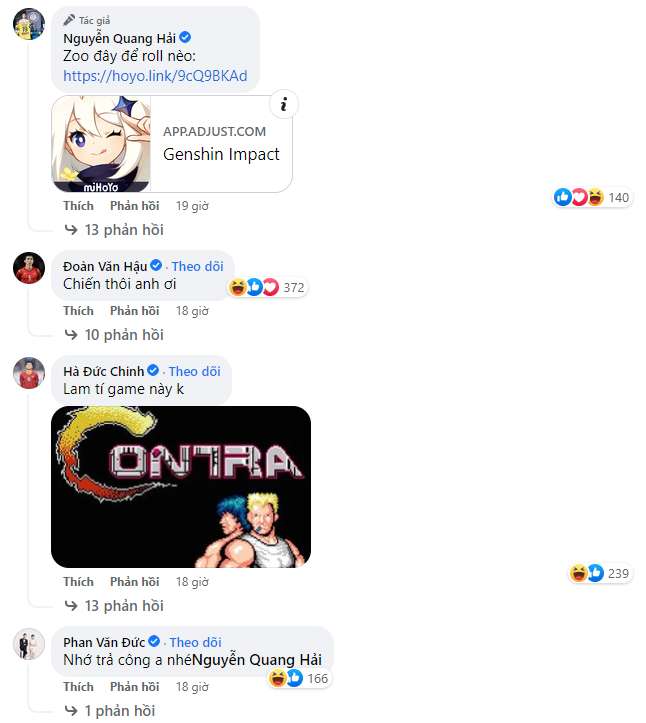Follow Đoàn Văn Hậu via Theo dõi

click(197, 267)
